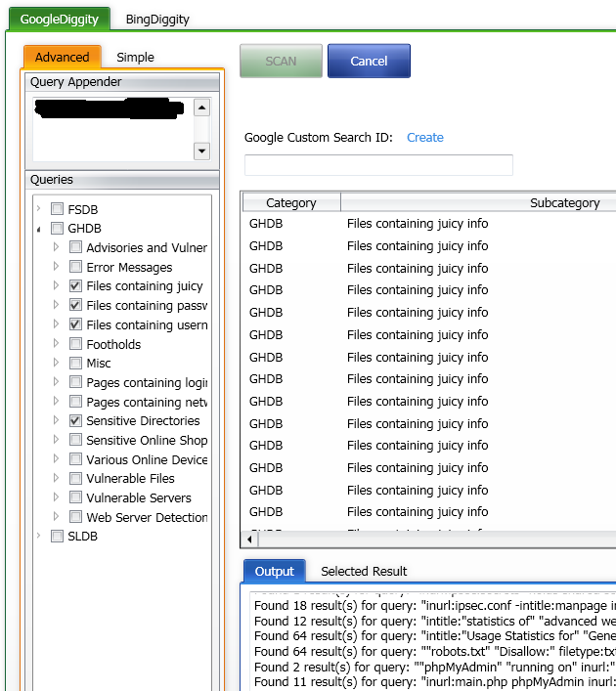Collapse the GHDB tree node
Screen dimensions: 616x691
[38, 229]
